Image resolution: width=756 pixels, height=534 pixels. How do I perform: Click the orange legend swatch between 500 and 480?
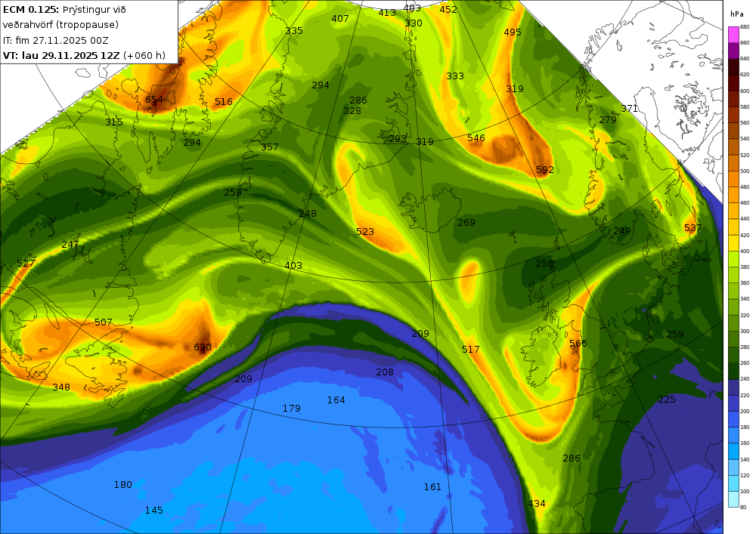[x=733, y=179]
